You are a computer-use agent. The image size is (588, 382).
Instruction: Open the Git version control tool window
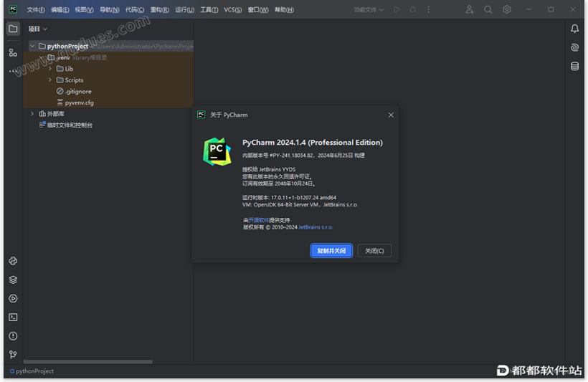[x=13, y=354]
